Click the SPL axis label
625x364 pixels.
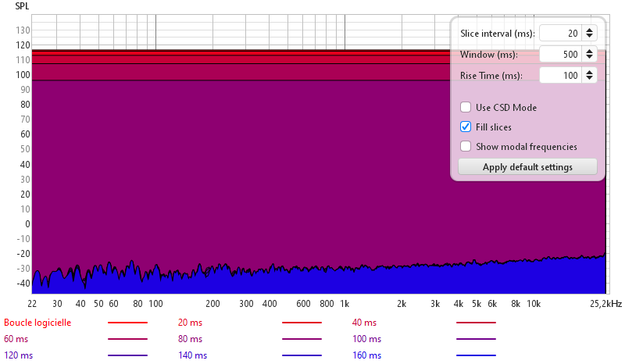(22, 5)
